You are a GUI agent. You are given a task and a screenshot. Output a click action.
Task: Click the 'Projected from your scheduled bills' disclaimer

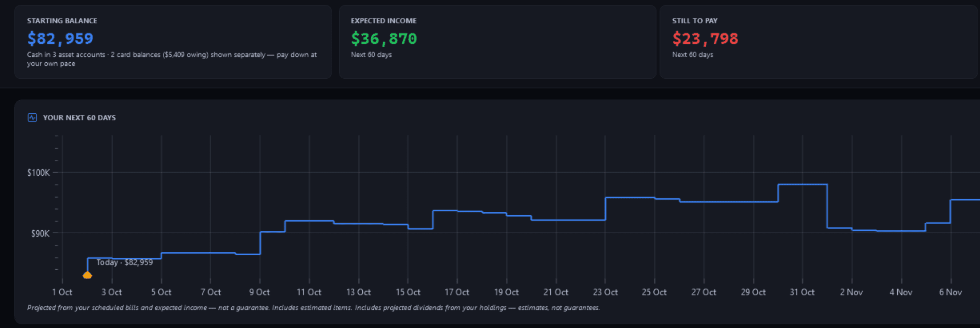coord(314,308)
